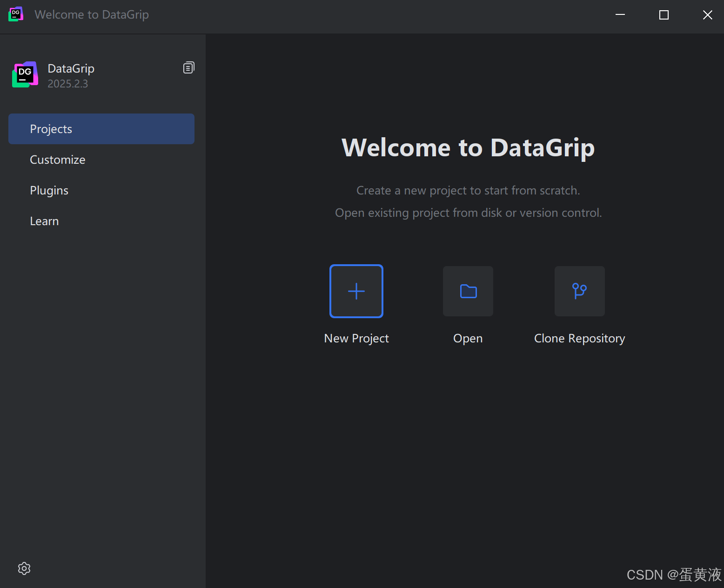724x588 pixels.
Task: Open the Plugins tab
Action: click(101, 190)
